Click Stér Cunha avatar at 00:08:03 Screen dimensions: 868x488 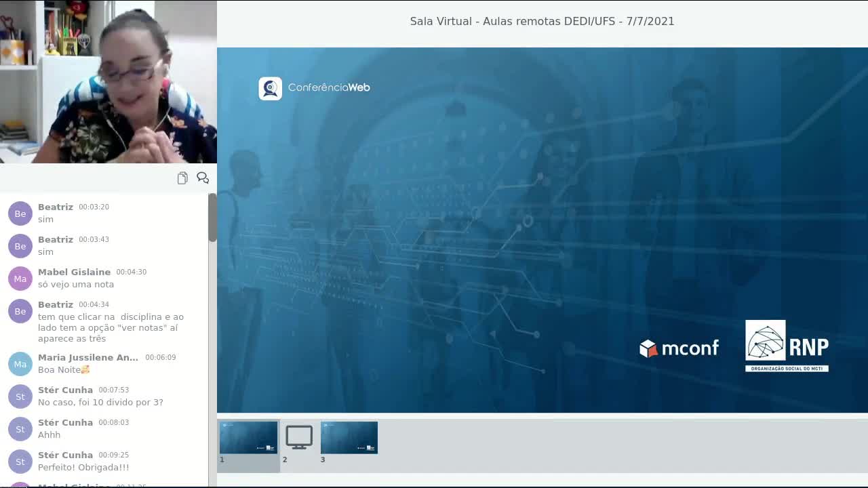click(x=20, y=429)
